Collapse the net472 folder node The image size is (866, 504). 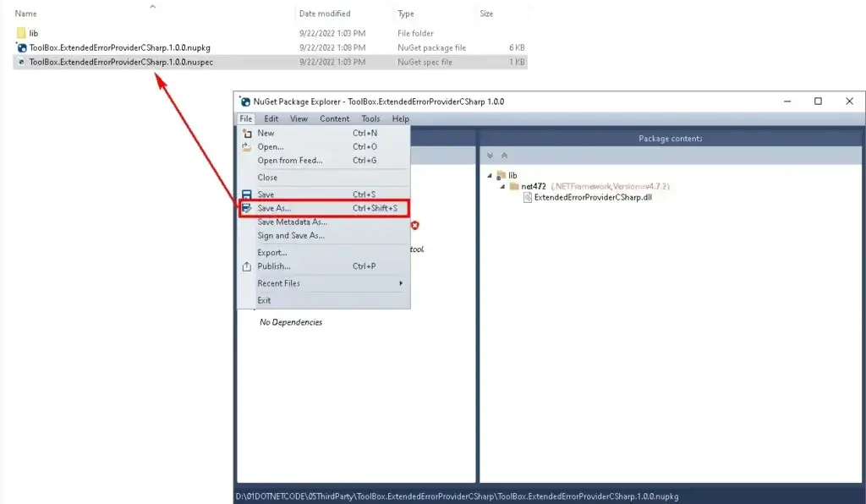(x=502, y=186)
